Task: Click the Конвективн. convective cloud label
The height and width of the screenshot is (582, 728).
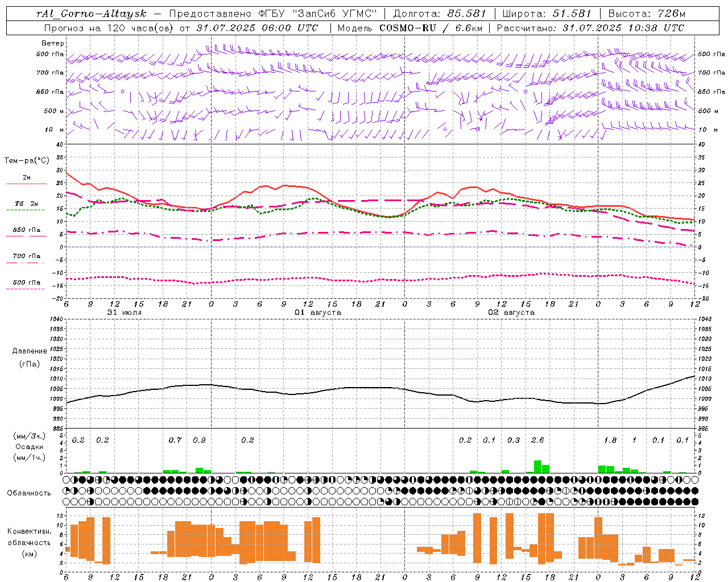Action: [x=30, y=531]
